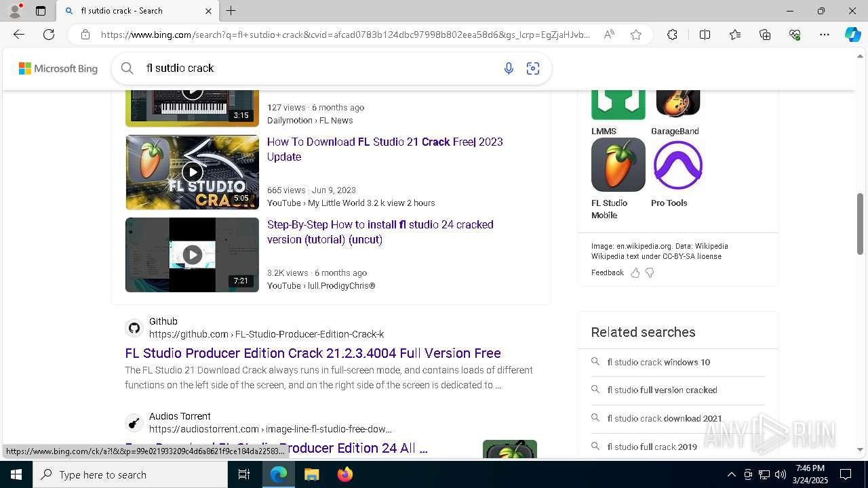Click the Edge profile avatar icon
The image size is (868, 488).
[15, 11]
